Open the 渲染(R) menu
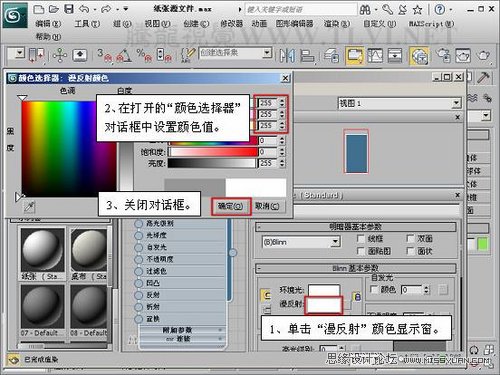 click(x=337, y=24)
